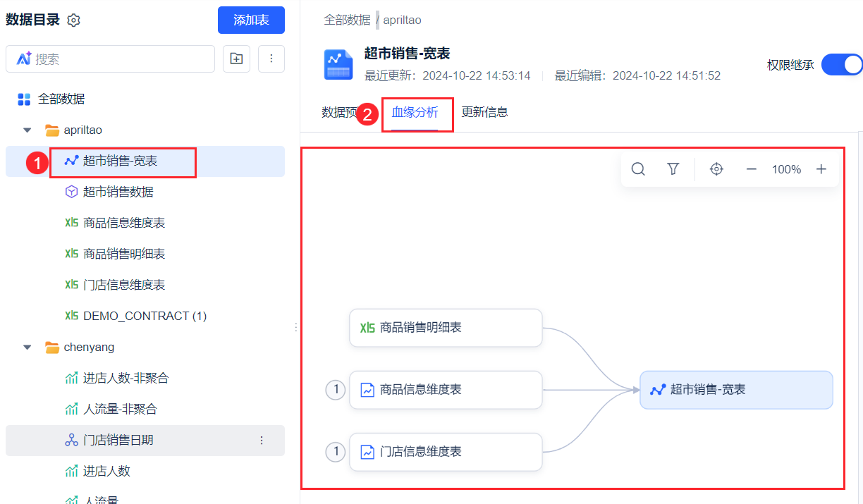The width and height of the screenshot is (863, 504).
Task: Click the lineage search magnifier icon
Action: click(x=638, y=169)
